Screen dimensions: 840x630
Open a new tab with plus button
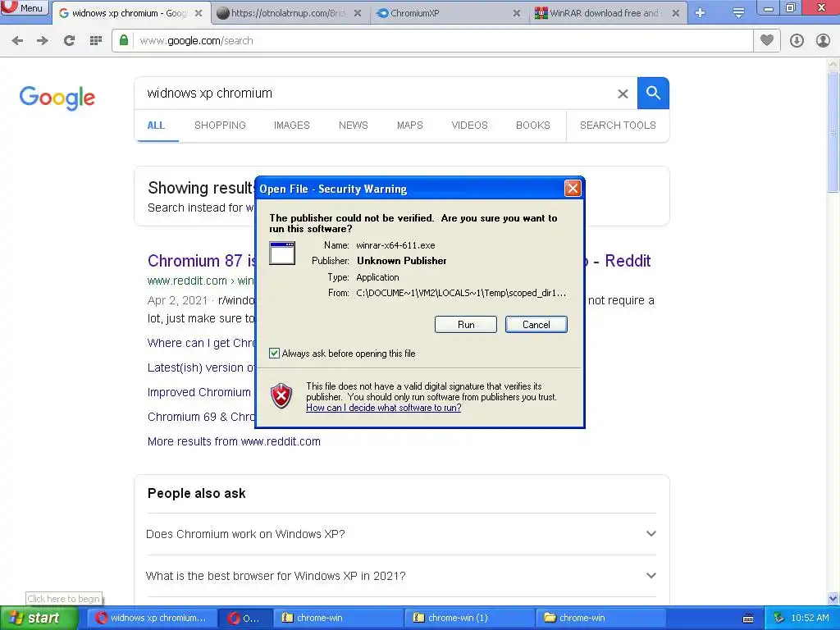pos(701,13)
